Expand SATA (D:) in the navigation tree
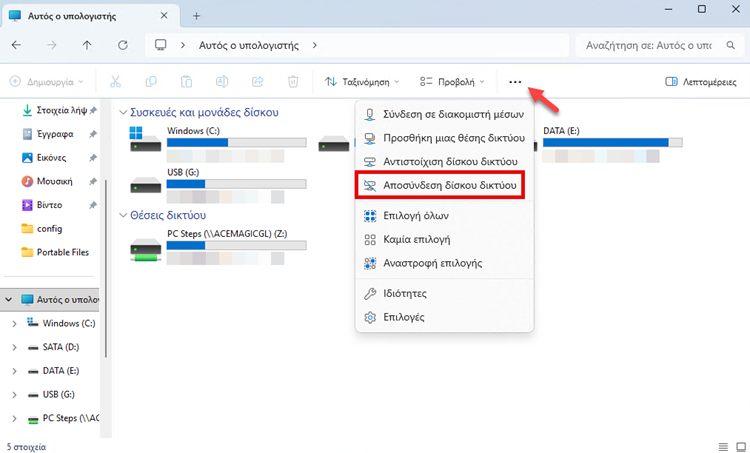 tap(13, 347)
